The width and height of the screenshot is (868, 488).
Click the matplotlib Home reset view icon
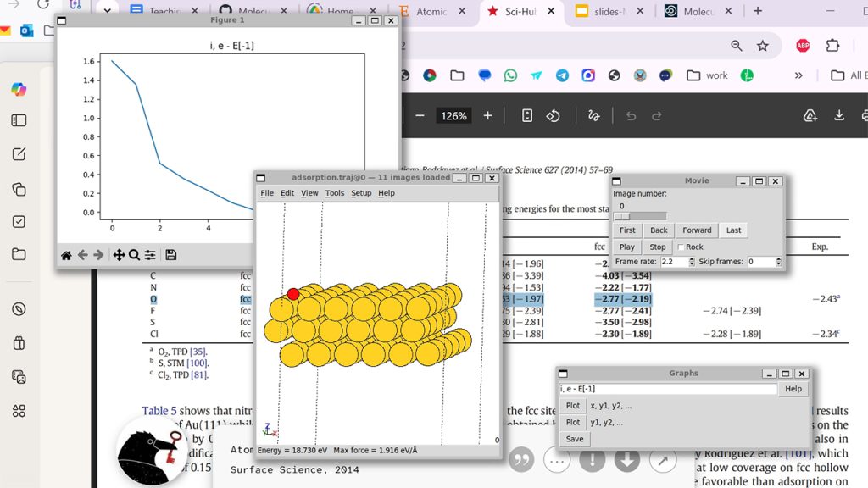[x=66, y=255]
